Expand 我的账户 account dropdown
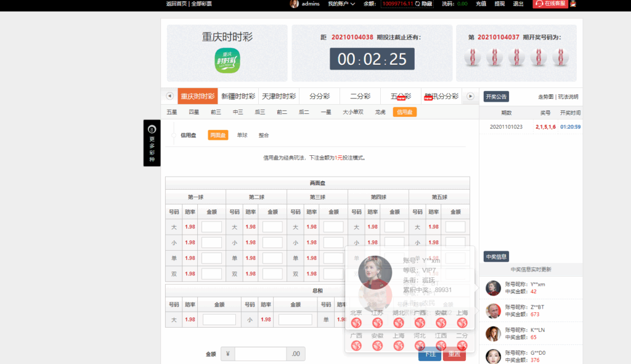Viewport: 631px width, 364px height. [x=341, y=4]
